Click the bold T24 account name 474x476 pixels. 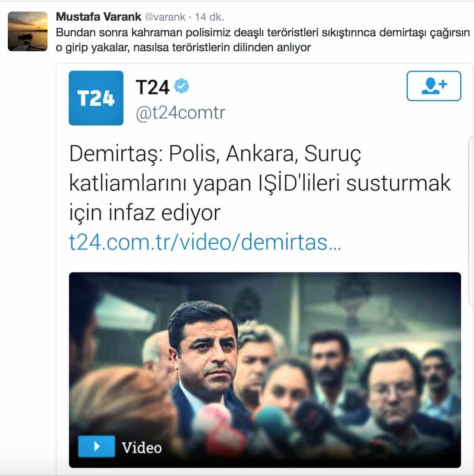pos(152,88)
